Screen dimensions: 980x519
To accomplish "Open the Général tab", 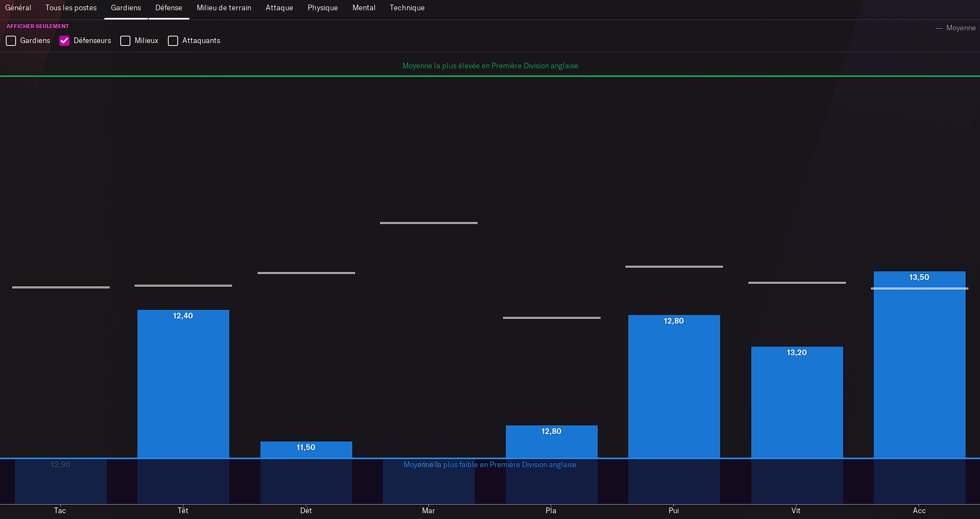I will (18, 8).
